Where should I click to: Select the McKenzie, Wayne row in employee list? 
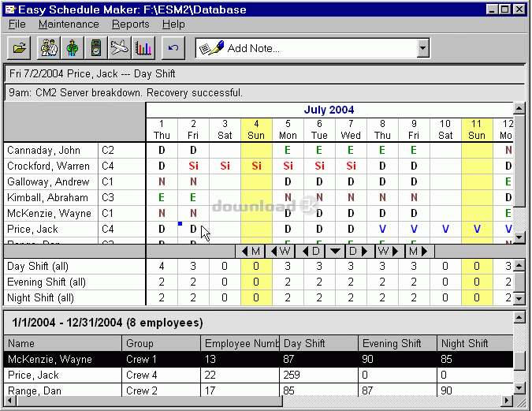click(x=259, y=359)
